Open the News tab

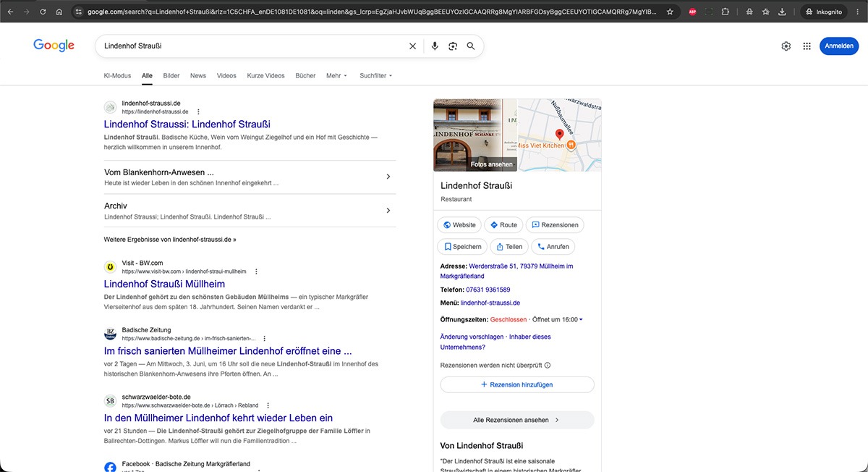pyautogui.click(x=198, y=75)
